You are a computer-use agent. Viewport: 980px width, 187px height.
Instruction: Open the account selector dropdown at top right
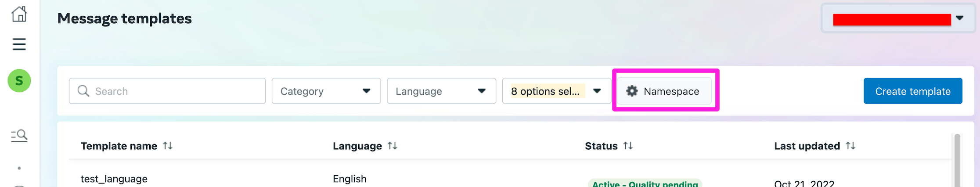897,18
